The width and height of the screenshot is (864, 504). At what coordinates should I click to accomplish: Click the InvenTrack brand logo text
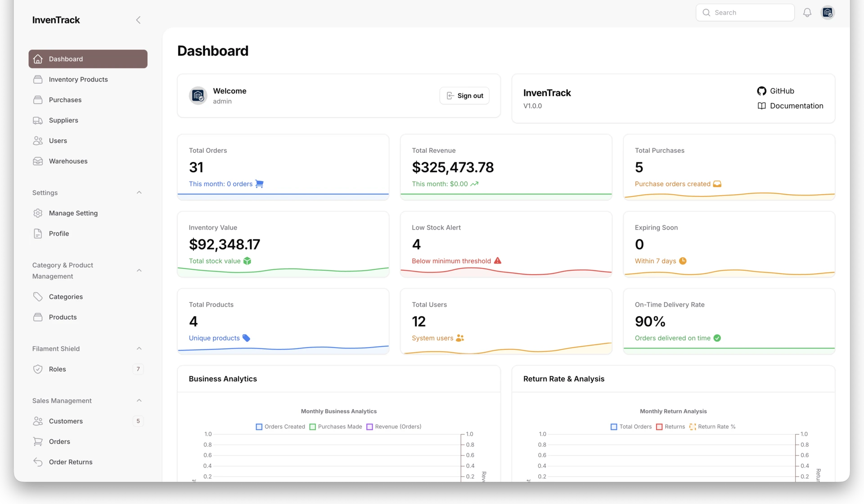click(x=56, y=20)
